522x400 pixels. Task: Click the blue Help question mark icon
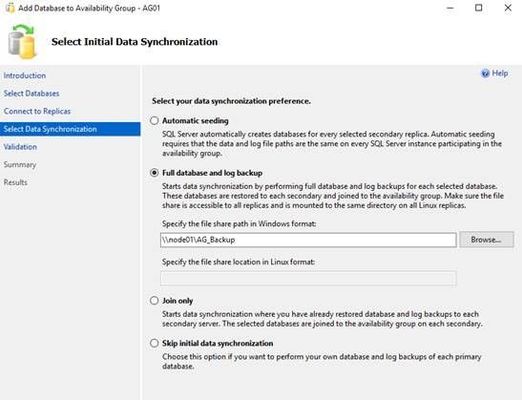coord(485,73)
